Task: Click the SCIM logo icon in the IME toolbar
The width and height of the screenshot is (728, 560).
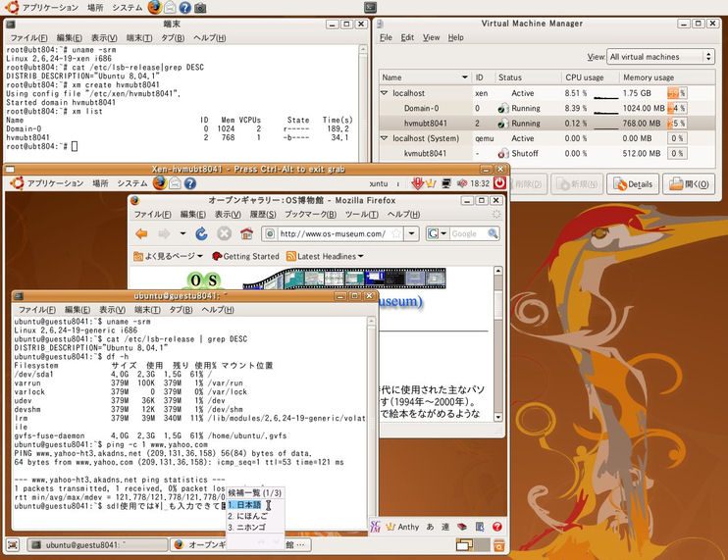Action: [x=375, y=527]
